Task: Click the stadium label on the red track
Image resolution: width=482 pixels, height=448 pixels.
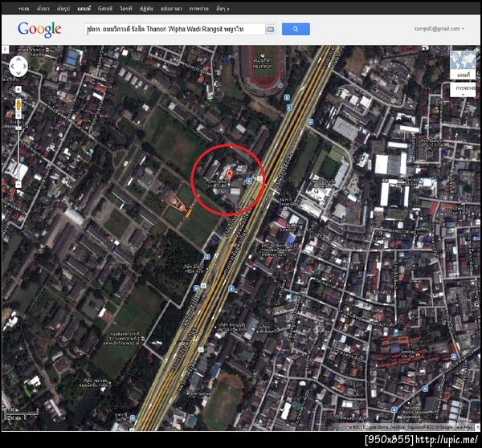Action: pos(262,63)
